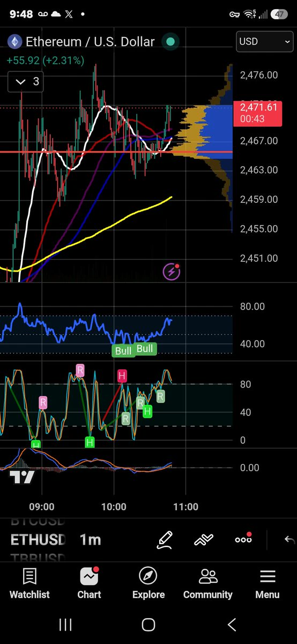Open the Menu tab
Viewport: 297px width, 644px height.
[267, 583]
